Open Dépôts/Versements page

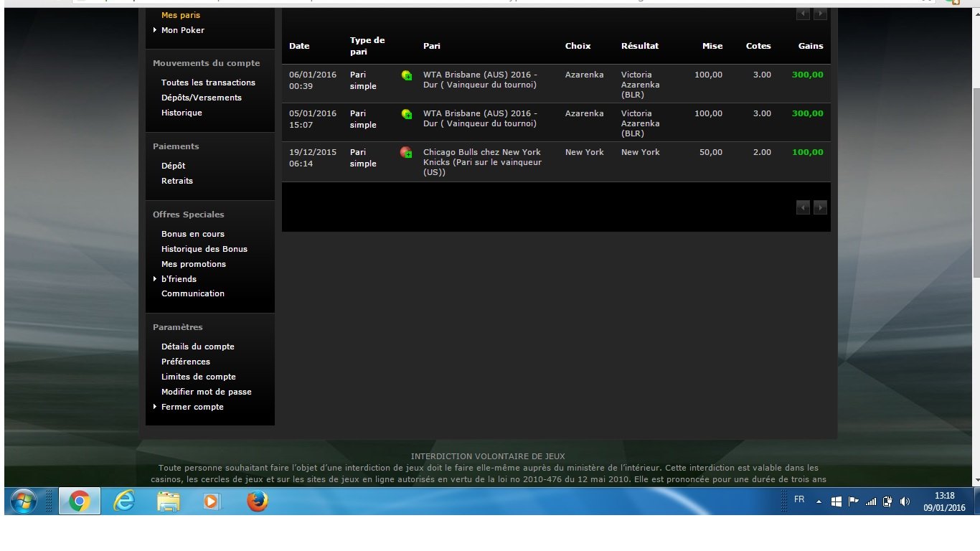(x=202, y=98)
